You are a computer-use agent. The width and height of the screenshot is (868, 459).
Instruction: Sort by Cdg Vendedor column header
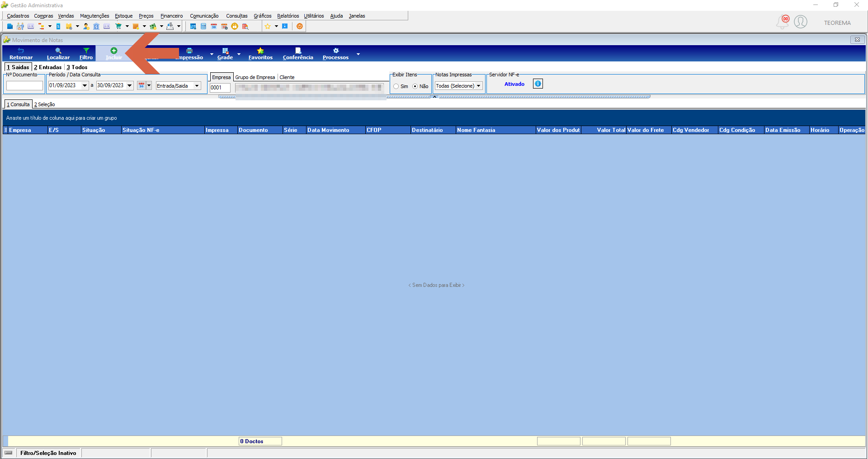click(x=695, y=130)
